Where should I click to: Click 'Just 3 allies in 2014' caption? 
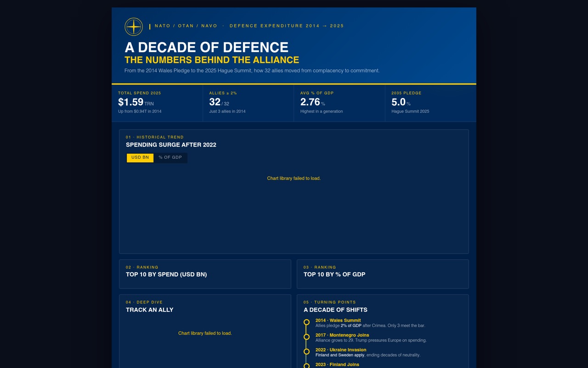227,111
